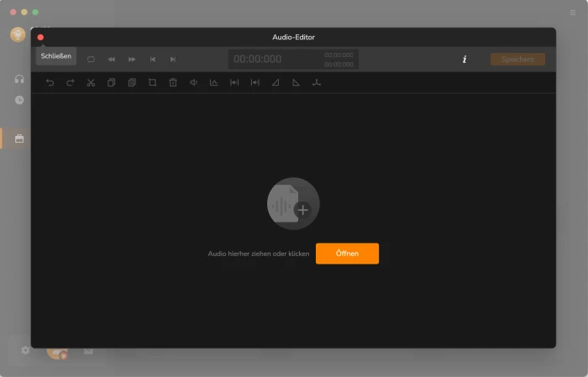Click bar-arrows icon right of peak graph

234,82
